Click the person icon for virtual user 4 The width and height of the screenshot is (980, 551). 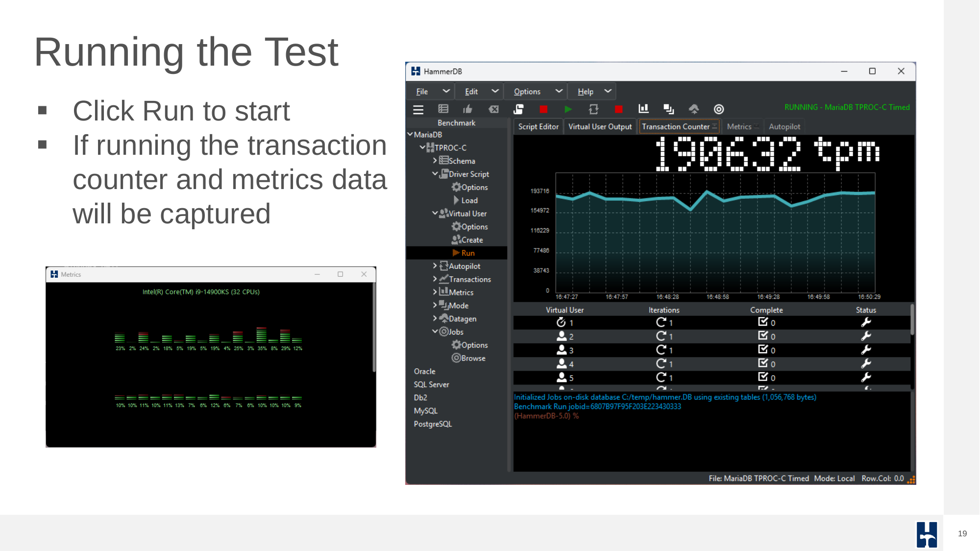[562, 363]
